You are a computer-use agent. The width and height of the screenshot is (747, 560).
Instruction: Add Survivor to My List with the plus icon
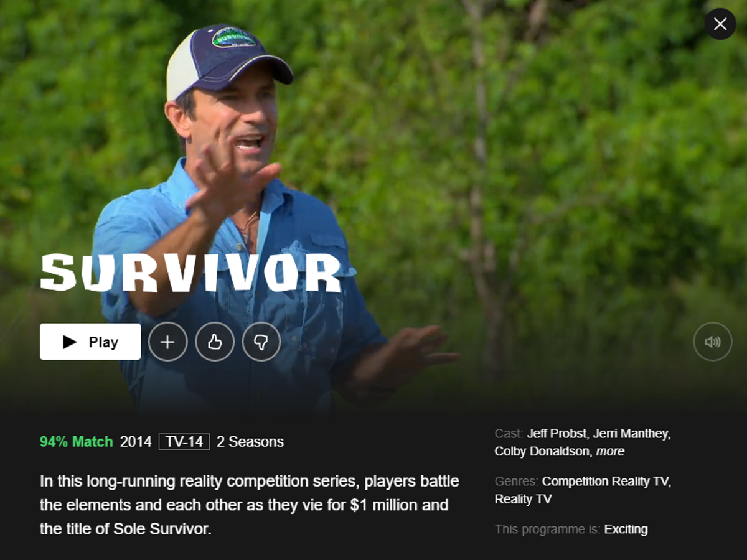click(x=167, y=342)
